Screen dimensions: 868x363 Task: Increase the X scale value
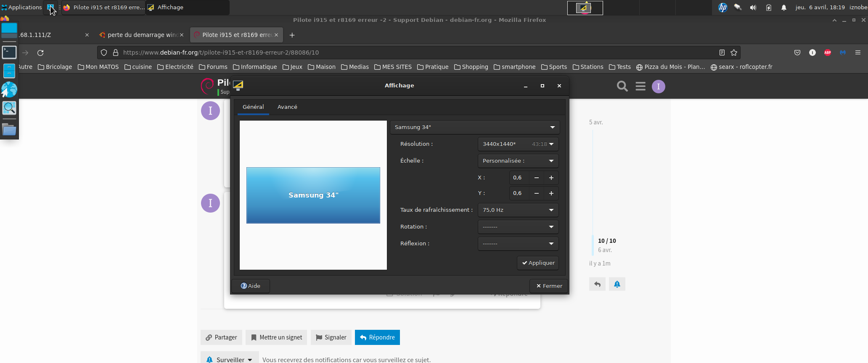point(551,178)
